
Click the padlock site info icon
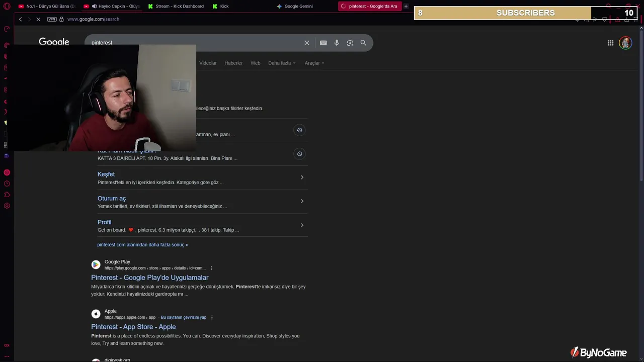(61, 19)
